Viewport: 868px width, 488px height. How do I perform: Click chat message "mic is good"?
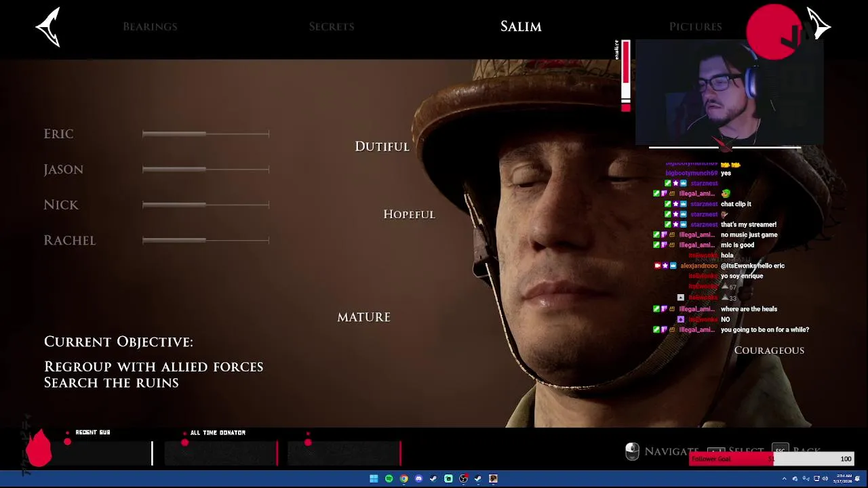tap(737, 245)
